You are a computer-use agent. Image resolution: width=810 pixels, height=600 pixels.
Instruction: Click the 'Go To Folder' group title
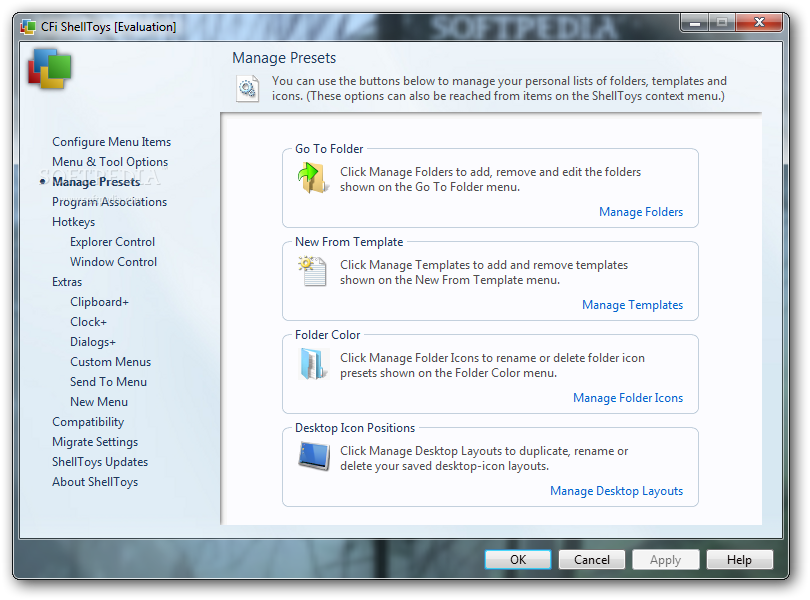pos(329,149)
